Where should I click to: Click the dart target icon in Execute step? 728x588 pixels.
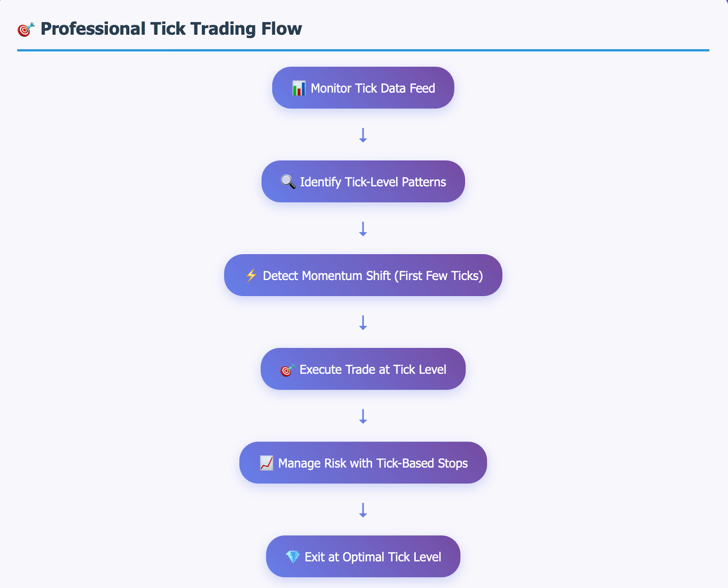[287, 370]
